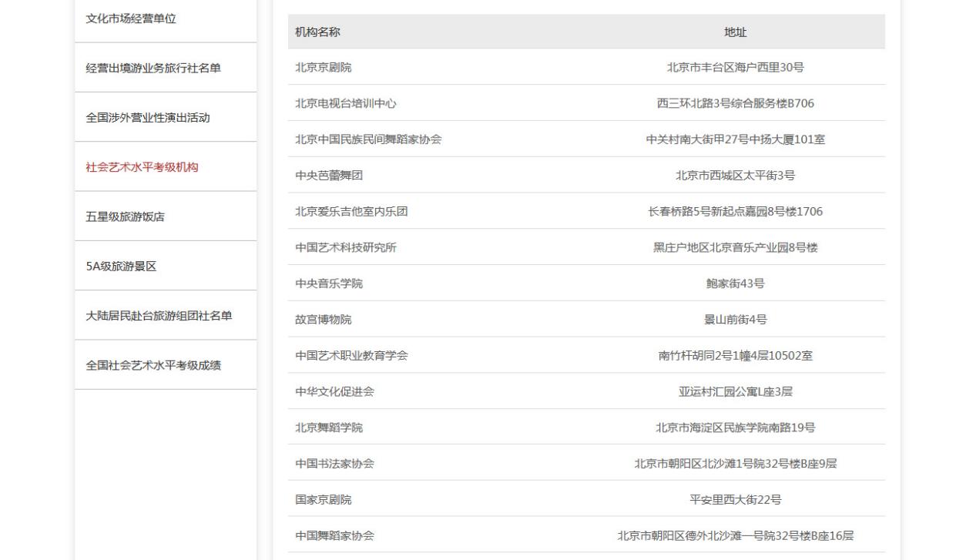Select 北京京剧院 institution name
Screen dimensions: 976x560
click(324, 67)
